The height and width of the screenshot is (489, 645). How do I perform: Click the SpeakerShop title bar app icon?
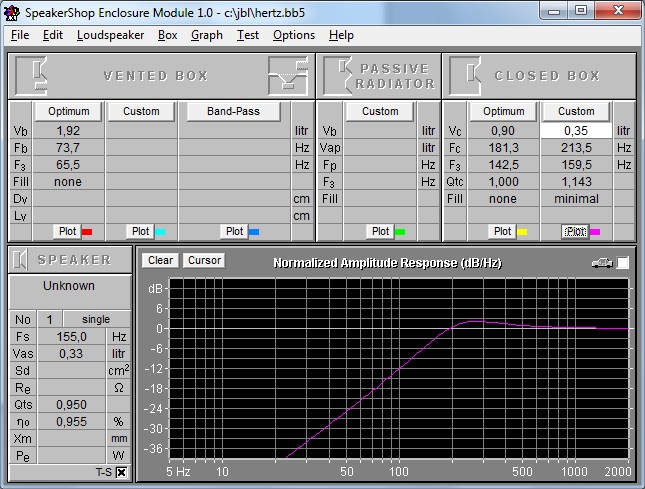(13, 10)
